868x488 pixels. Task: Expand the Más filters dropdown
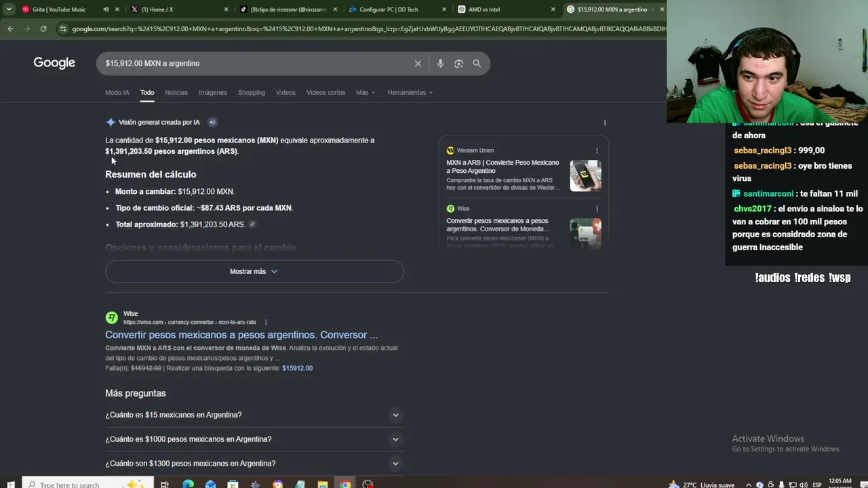365,92
